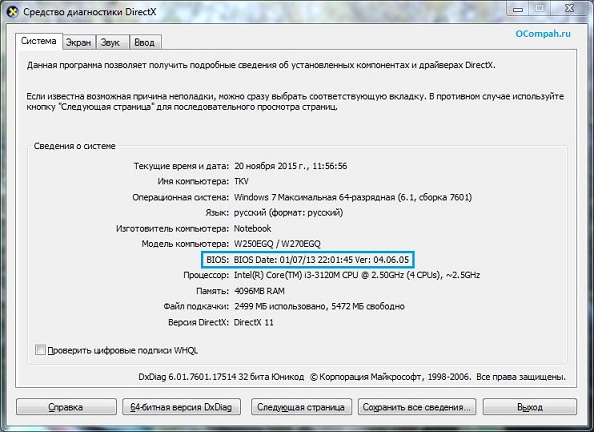
Task: Launch the 64-битная версия DxDiag button
Action: tap(181, 407)
